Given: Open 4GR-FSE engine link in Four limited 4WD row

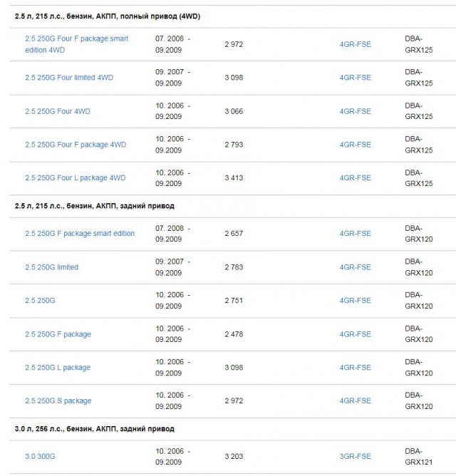Looking at the screenshot, I should tap(356, 78).
